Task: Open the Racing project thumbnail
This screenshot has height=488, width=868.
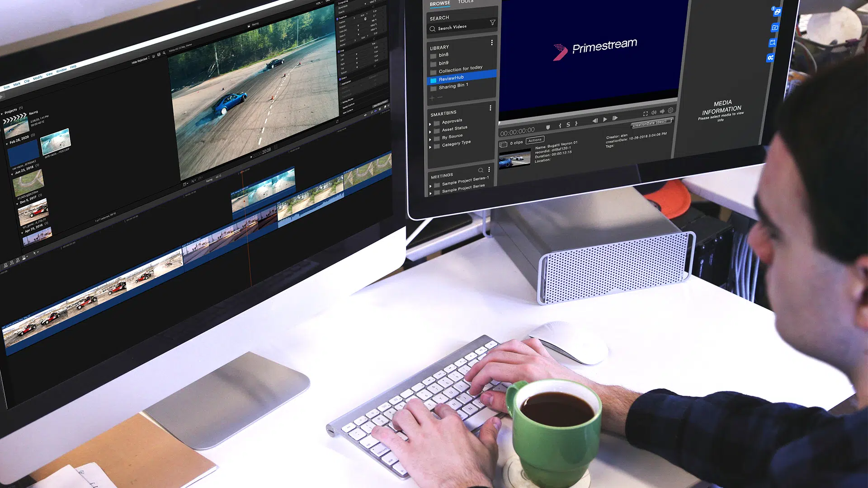Action: 16,126
